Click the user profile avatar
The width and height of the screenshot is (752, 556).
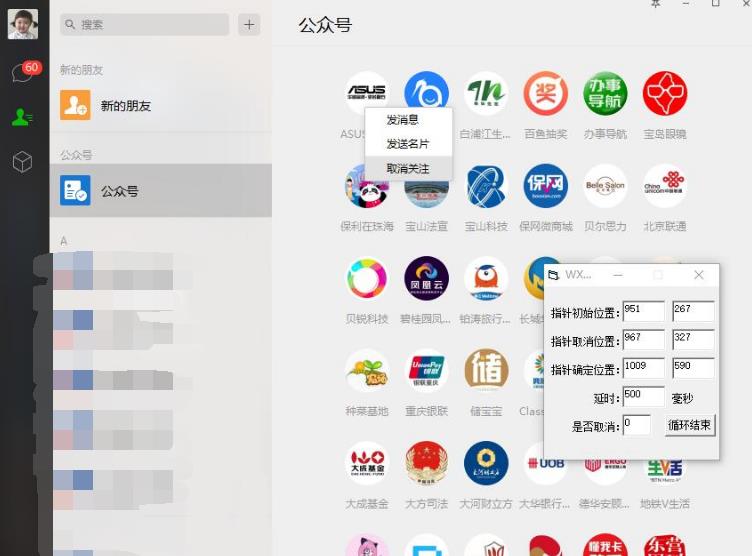[x=23, y=24]
